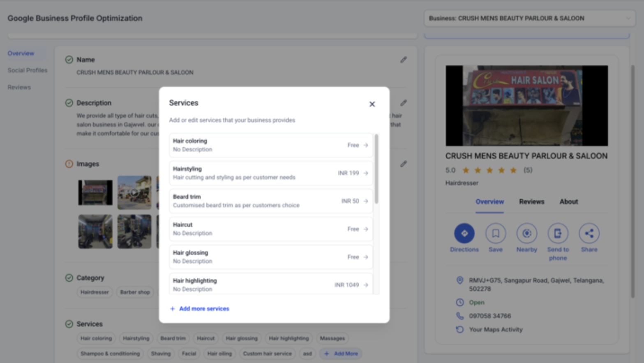Image resolution: width=644 pixels, height=363 pixels.
Task: Select the Massages service tag
Action: [332, 338]
